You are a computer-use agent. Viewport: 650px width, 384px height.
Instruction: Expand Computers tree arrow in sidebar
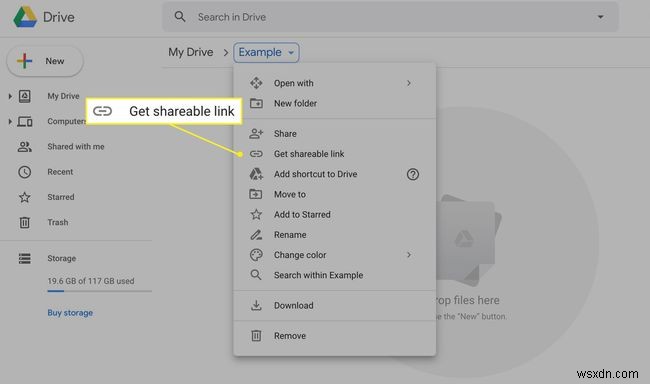10,122
